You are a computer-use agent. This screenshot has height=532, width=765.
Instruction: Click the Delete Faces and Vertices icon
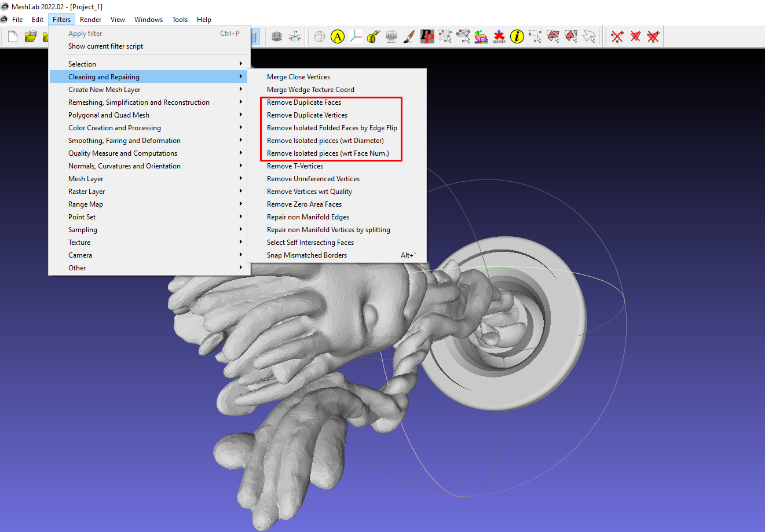tap(653, 37)
